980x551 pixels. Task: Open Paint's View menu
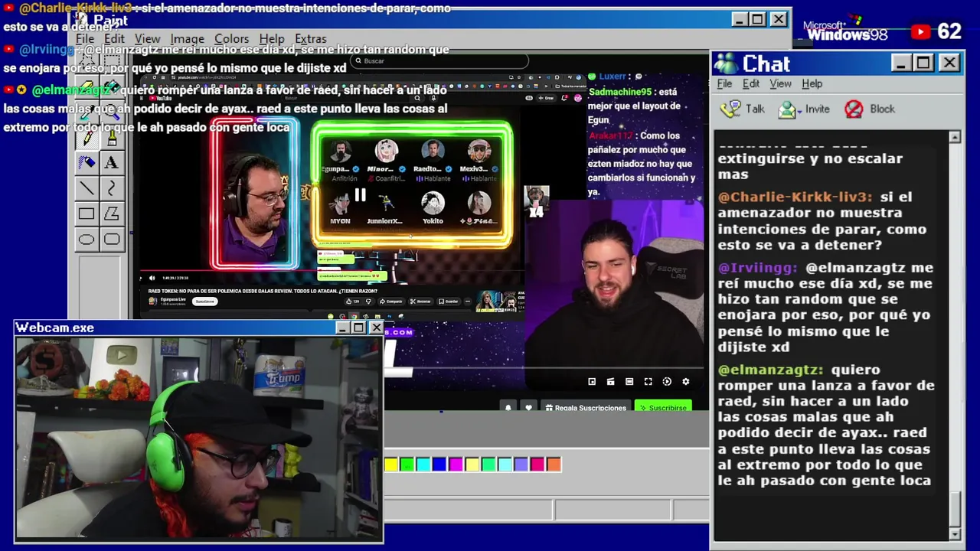click(x=148, y=38)
